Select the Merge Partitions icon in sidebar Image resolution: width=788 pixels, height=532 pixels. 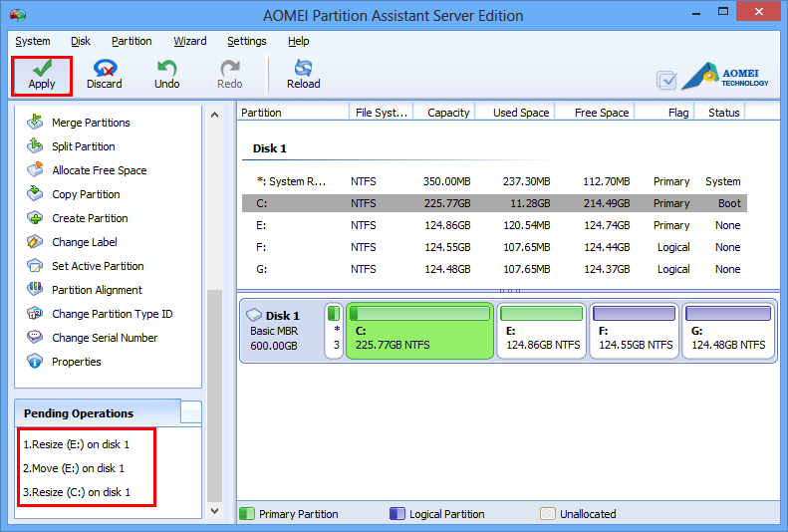(x=35, y=123)
